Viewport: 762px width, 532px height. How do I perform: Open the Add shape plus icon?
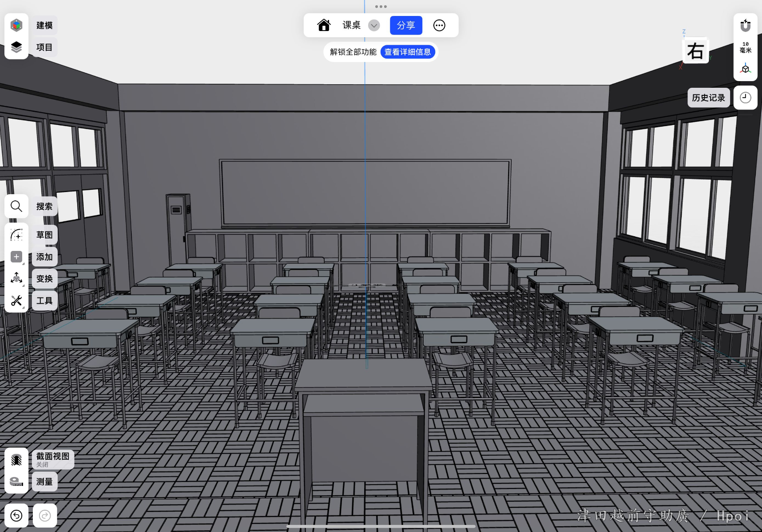16,257
